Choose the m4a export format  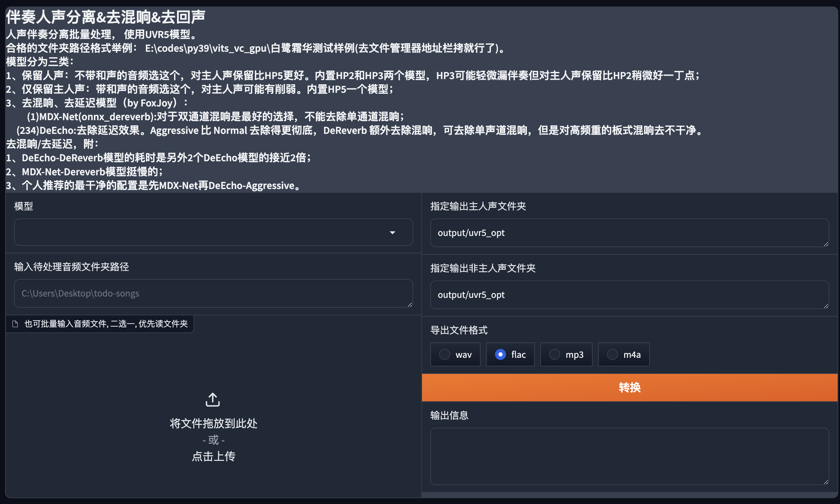click(x=613, y=354)
